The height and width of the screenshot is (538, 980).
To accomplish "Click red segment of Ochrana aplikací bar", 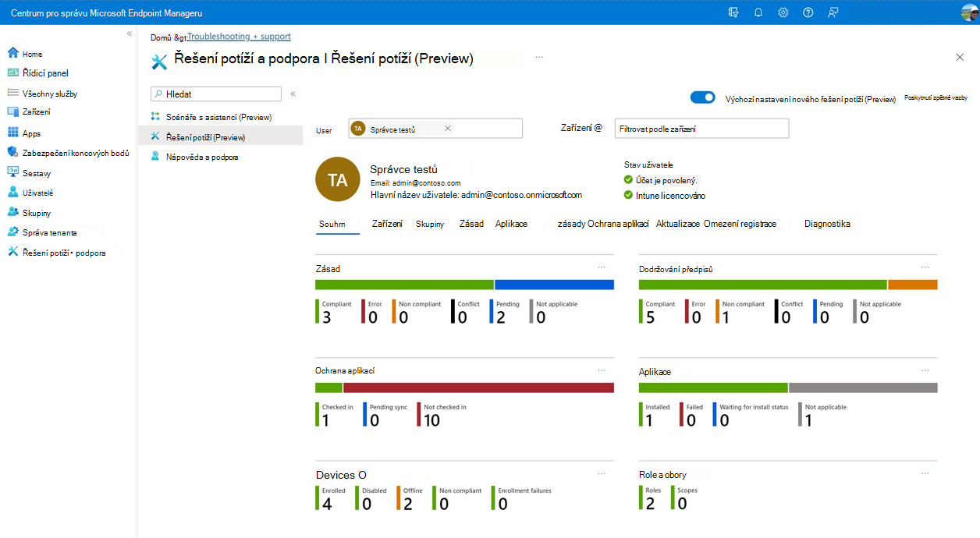I will [x=478, y=388].
